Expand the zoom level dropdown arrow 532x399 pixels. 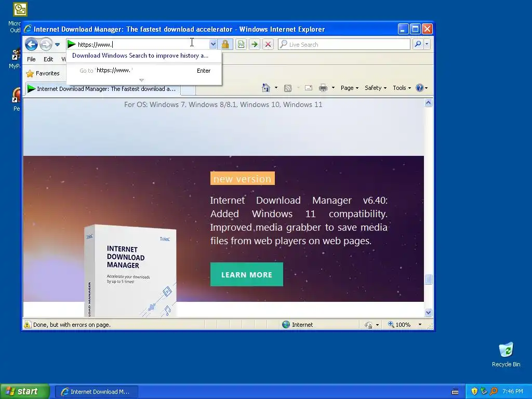pos(420,325)
